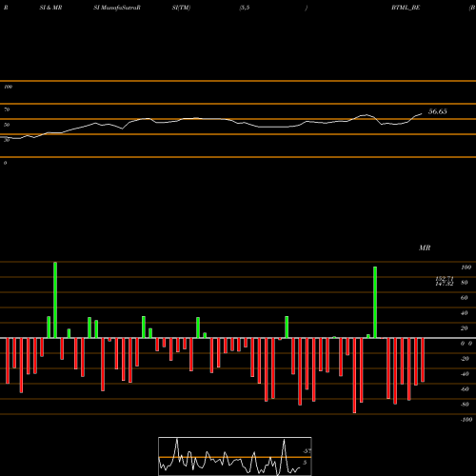Click the -100 label on MR axis

(466, 420)
